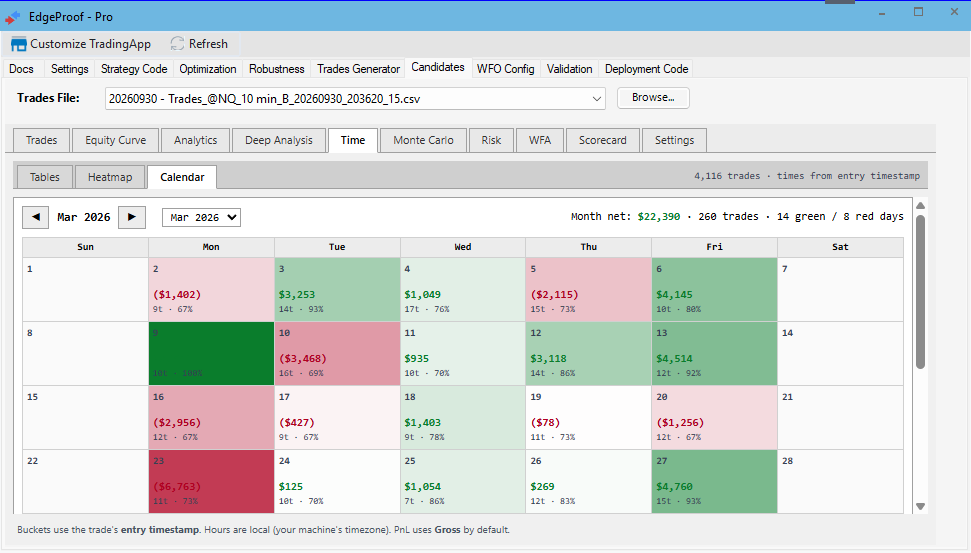Click the Browse... button
This screenshot has width=971, height=553.
point(653,98)
